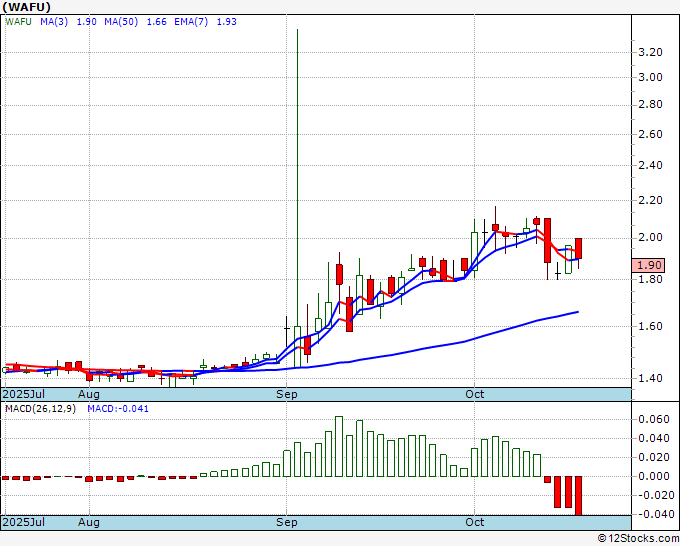Click the 1.60 price axis label
Screen dimensions: 680x546
[651, 326]
